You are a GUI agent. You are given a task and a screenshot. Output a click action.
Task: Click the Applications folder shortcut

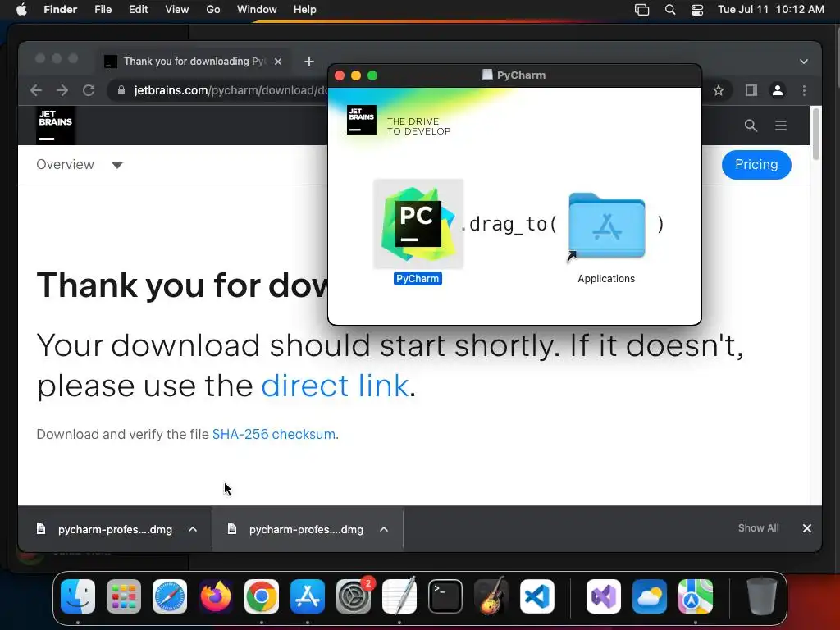tap(606, 226)
